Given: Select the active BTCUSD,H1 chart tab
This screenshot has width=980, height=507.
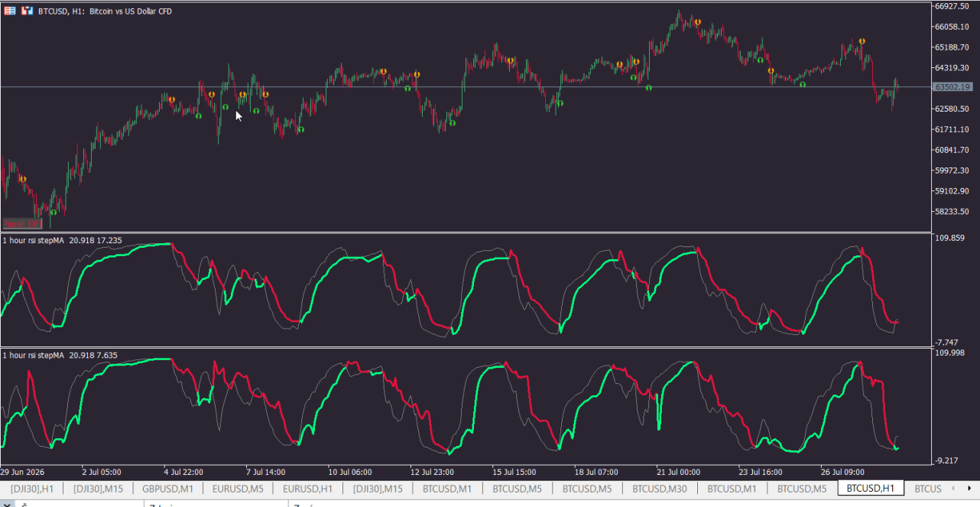Looking at the screenshot, I should tap(871, 488).
